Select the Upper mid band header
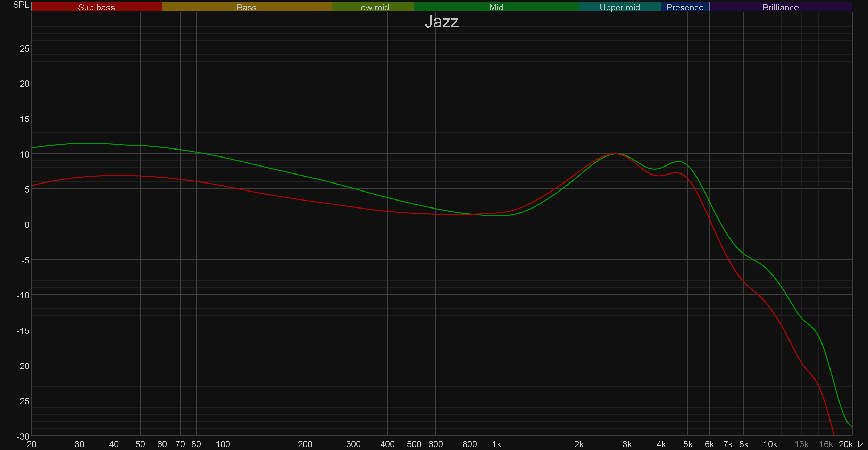Screen dimensions: 868x450 (x=619, y=7)
